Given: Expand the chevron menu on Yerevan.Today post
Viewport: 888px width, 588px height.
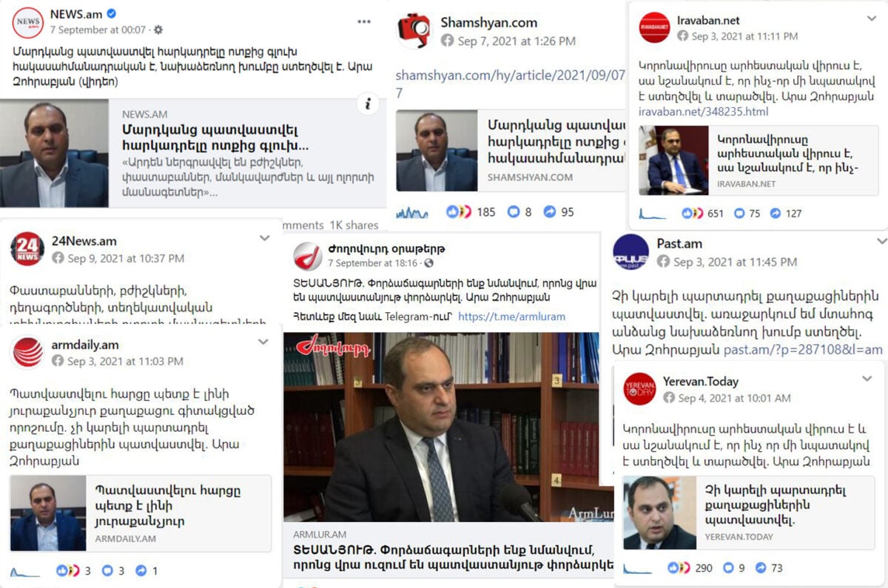Looking at the screenshot, I should [867, 379].
